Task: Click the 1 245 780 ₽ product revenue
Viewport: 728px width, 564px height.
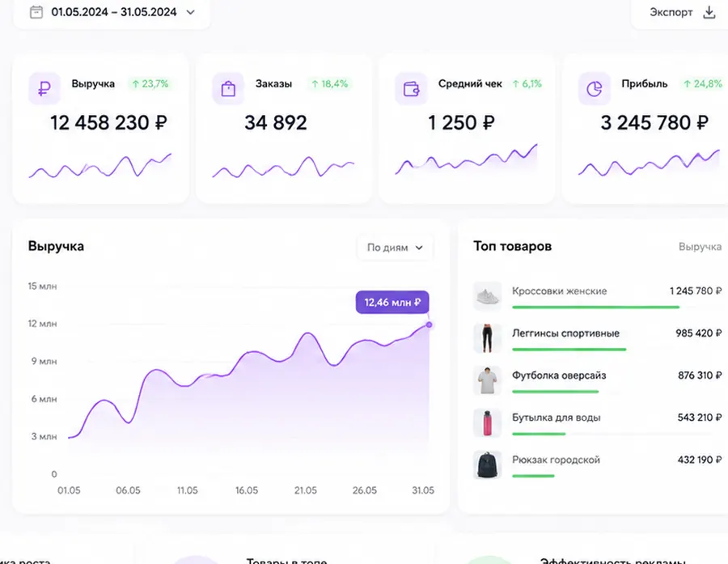Action: coord(696,291)
